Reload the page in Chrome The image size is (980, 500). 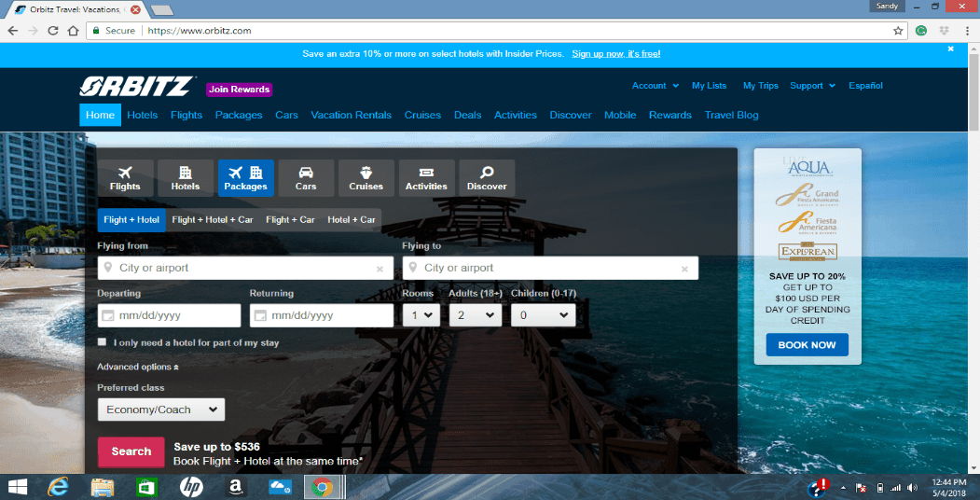pyautogui.click(x=53, y=31)
